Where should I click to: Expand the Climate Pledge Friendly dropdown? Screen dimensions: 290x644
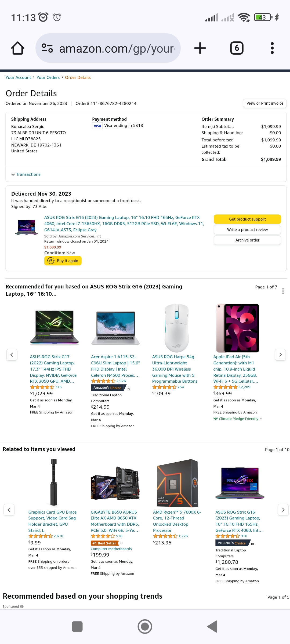tap(238, 419)
